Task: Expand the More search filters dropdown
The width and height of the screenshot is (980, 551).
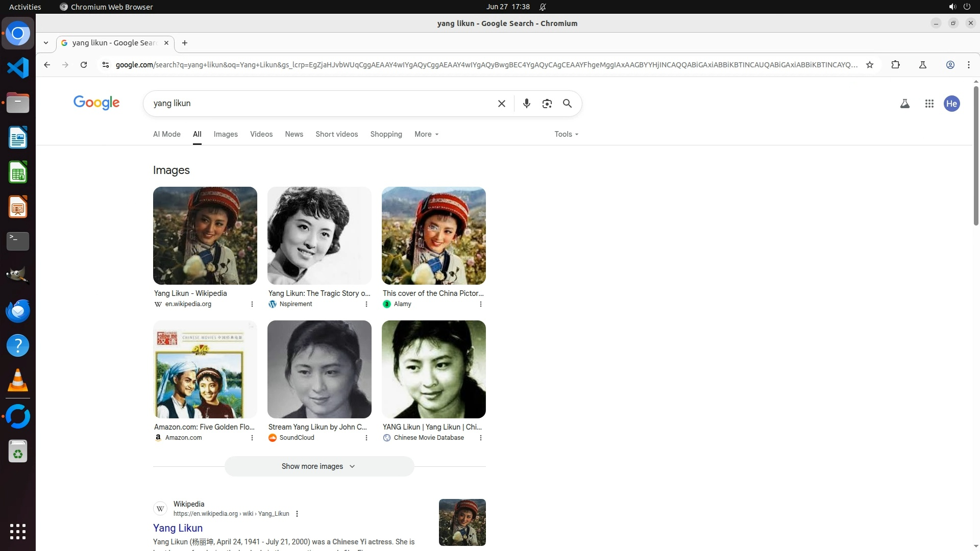Action: (426, 134)
